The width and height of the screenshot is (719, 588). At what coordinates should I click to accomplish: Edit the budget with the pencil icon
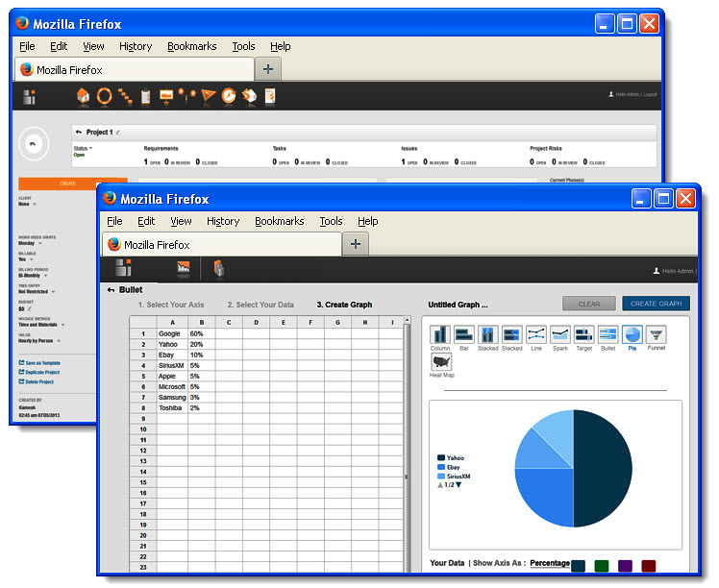point(30,309)
